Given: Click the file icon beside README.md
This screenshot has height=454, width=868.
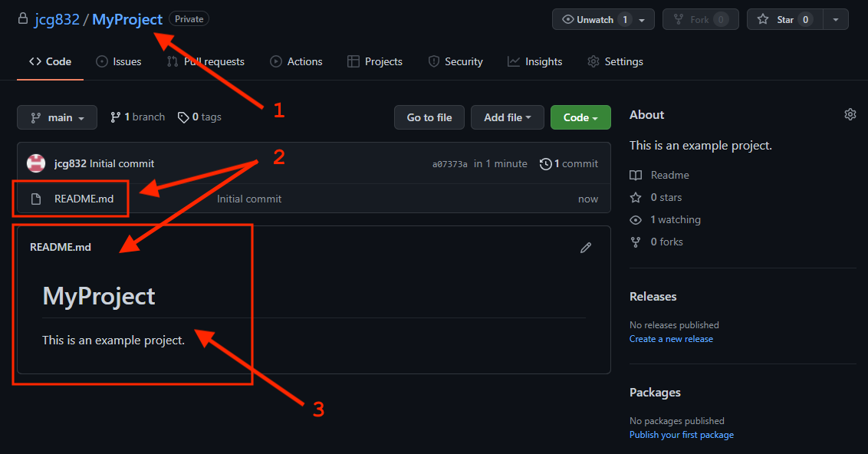Looking at the screenshot, I should (x=36, y=199).
